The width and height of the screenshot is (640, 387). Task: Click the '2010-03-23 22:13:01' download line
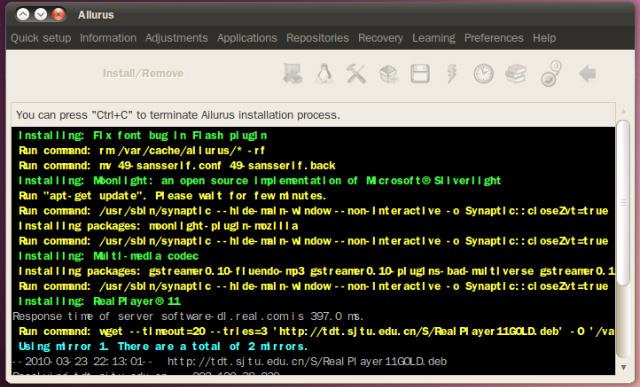coord(229,362)
